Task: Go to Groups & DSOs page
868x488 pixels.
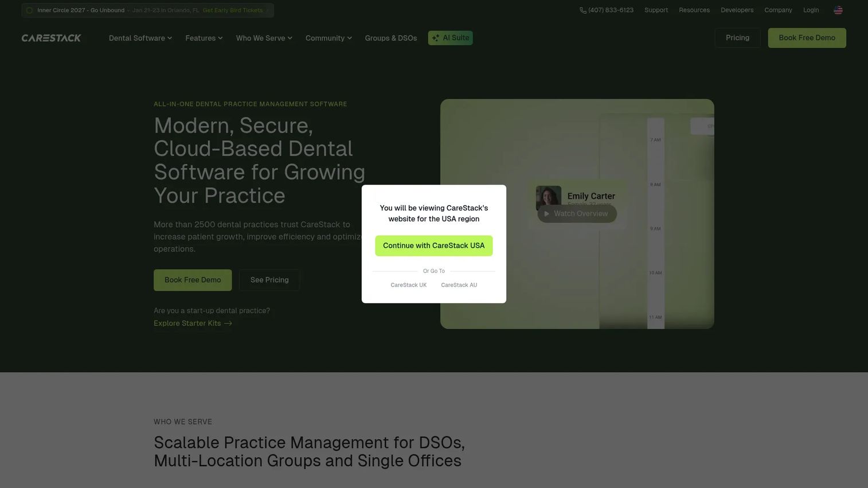Action: 391,38
